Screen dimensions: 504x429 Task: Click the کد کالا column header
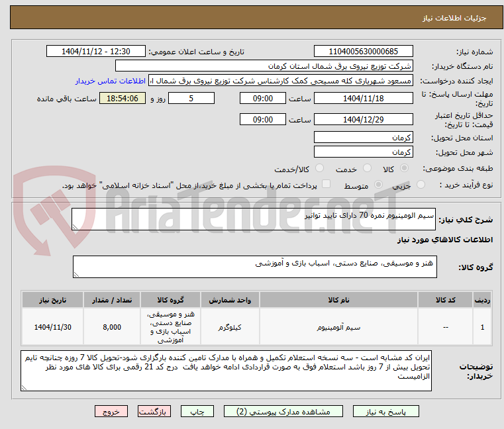pos(446,300)
